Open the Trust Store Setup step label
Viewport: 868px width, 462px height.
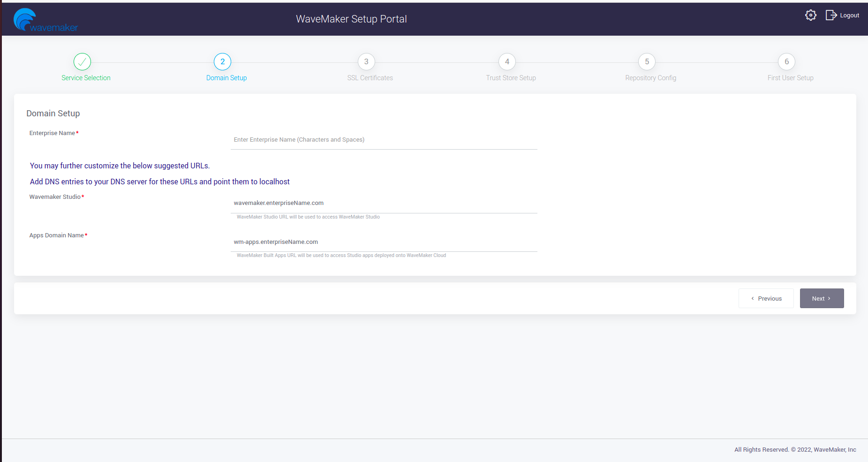[511, 78]
